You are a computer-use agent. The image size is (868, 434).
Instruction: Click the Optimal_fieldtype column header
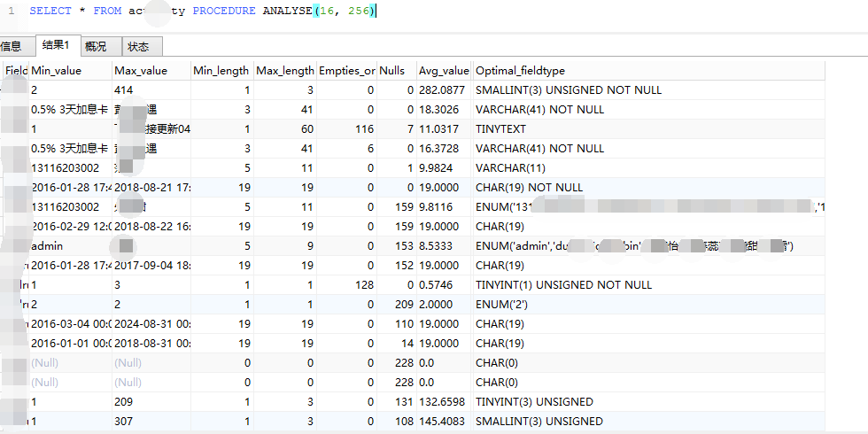648,71
